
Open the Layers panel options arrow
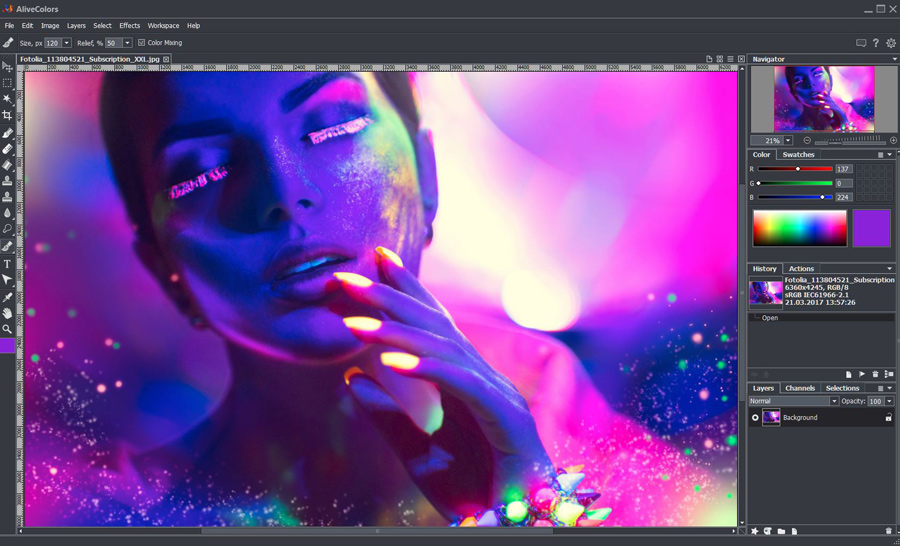890,389
